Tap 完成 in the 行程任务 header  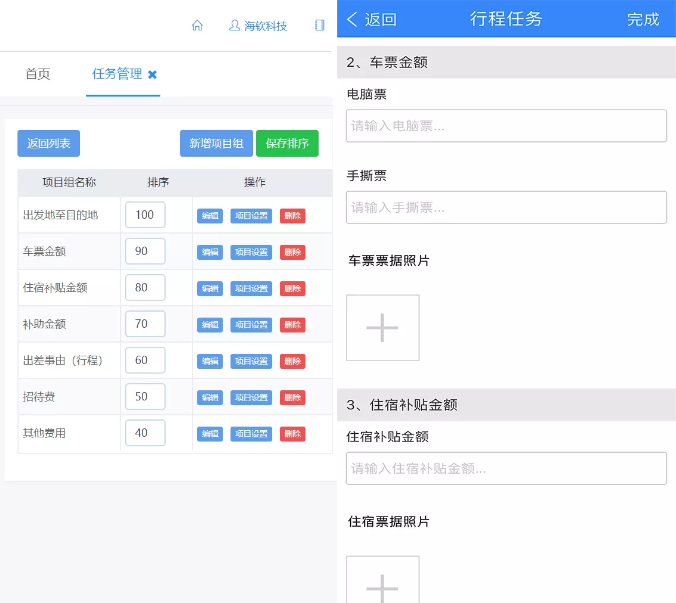(x=643, y=19)
